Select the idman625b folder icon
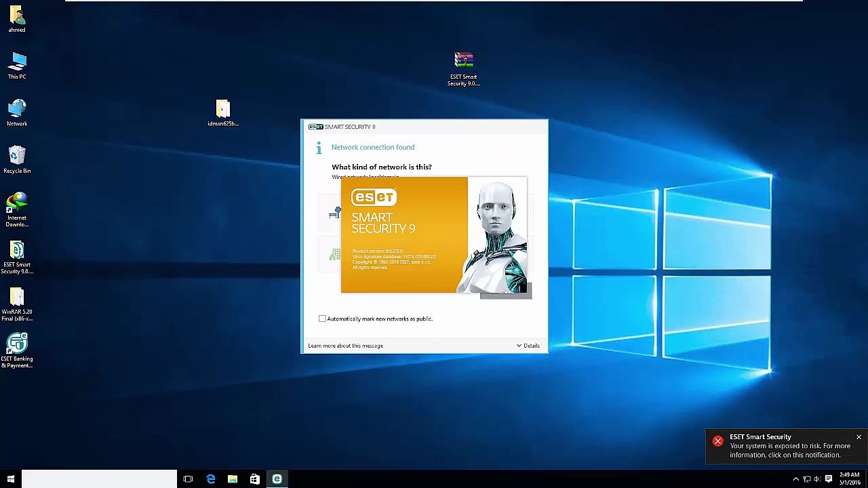868x488 pixels. pyautogui.click(x=223, y=113)
